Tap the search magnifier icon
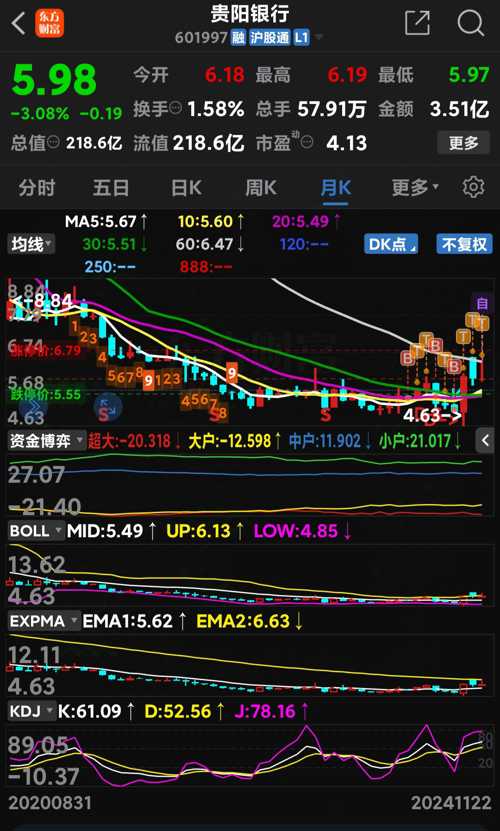Viewport: 500px width, 831px height. point(471,23)
